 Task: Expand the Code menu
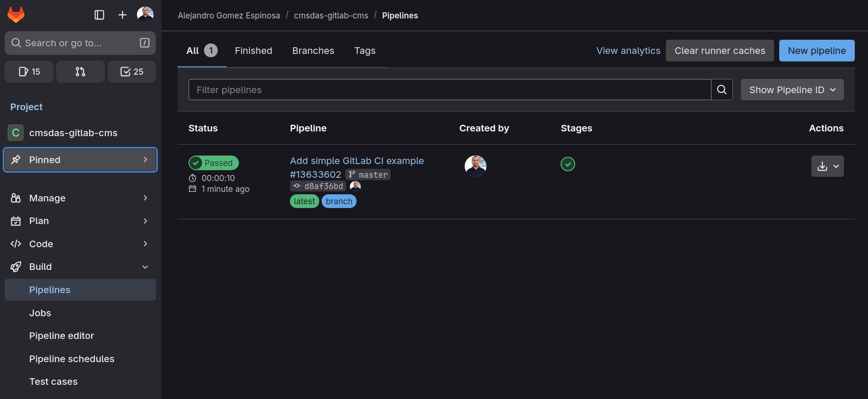(80, 244)
